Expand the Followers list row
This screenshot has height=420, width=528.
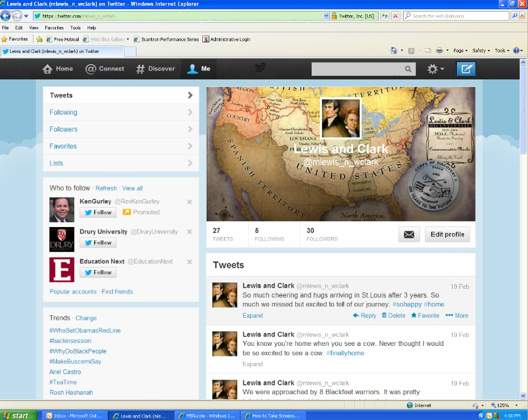pyautogui.click(x=121, y=129)
